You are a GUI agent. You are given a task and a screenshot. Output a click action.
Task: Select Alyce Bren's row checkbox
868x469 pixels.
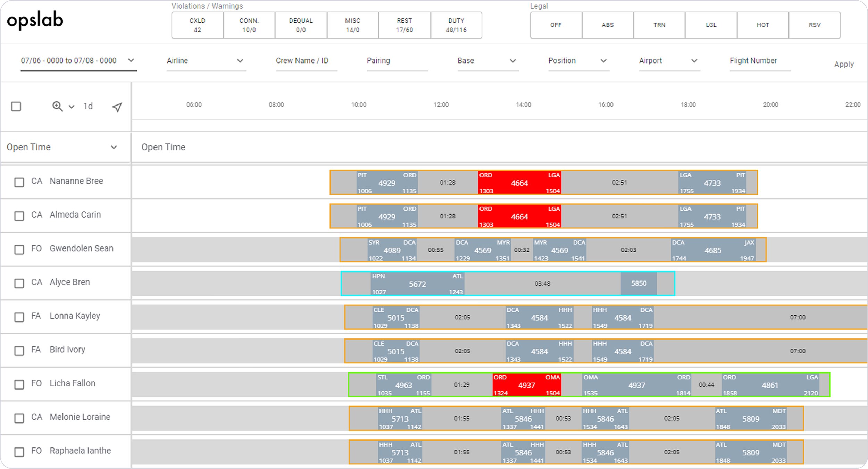(x=19, y=283)
